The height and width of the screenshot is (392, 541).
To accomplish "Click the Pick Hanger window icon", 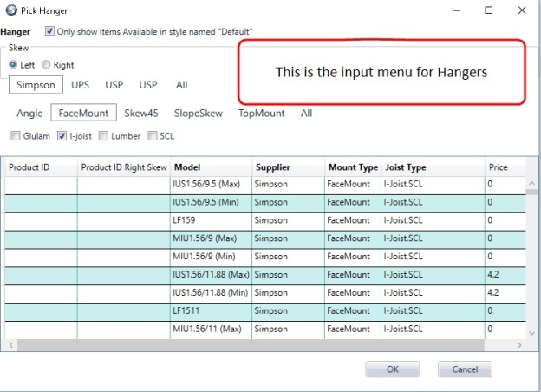I will [10, 10].
